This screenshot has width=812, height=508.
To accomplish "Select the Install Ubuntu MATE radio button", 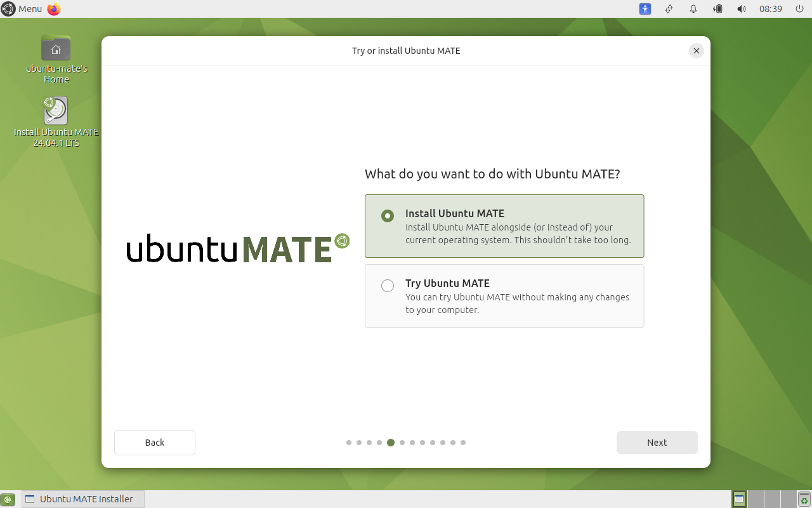I will pos(388,216).
